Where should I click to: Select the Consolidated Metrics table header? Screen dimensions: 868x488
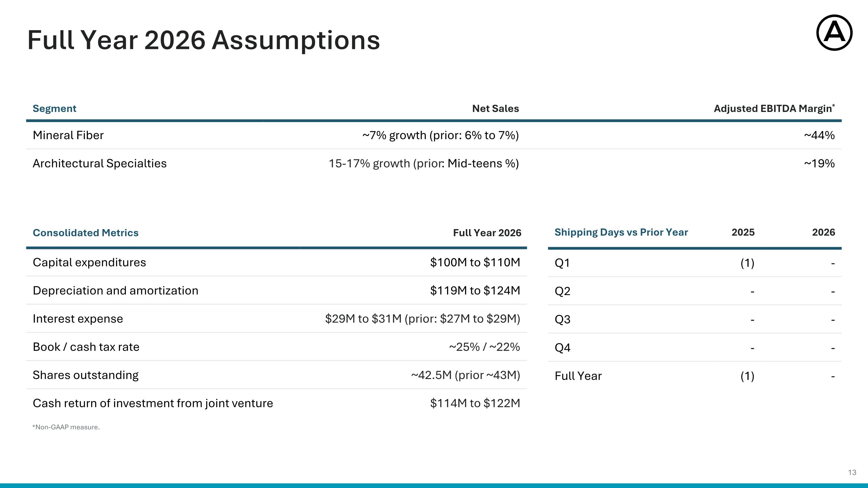coord(86,233)
